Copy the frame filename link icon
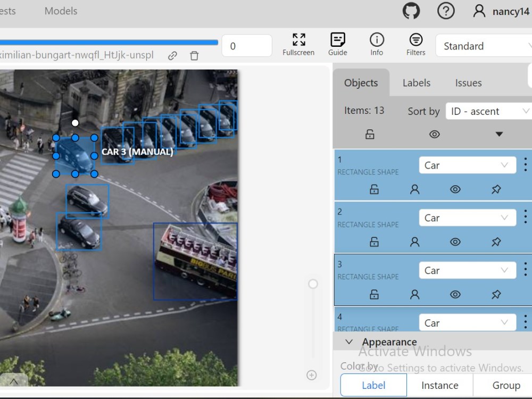This screenshot has height=399, width=532. point(172,55)
